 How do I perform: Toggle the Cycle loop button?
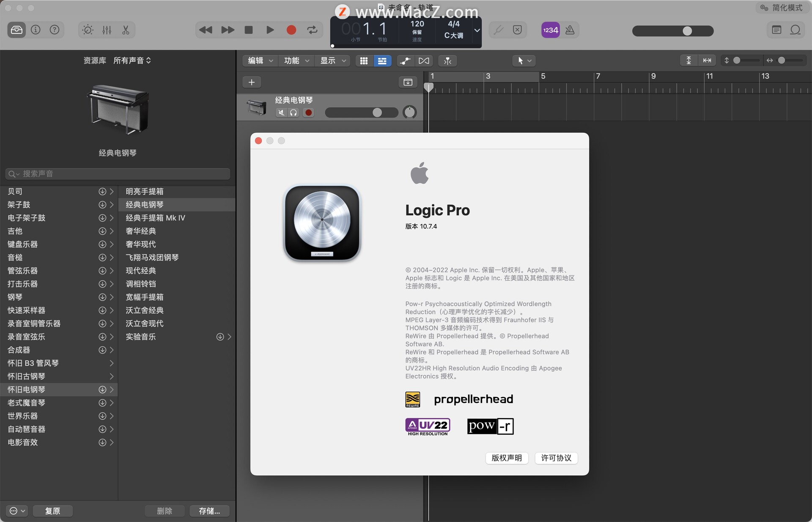312,30
